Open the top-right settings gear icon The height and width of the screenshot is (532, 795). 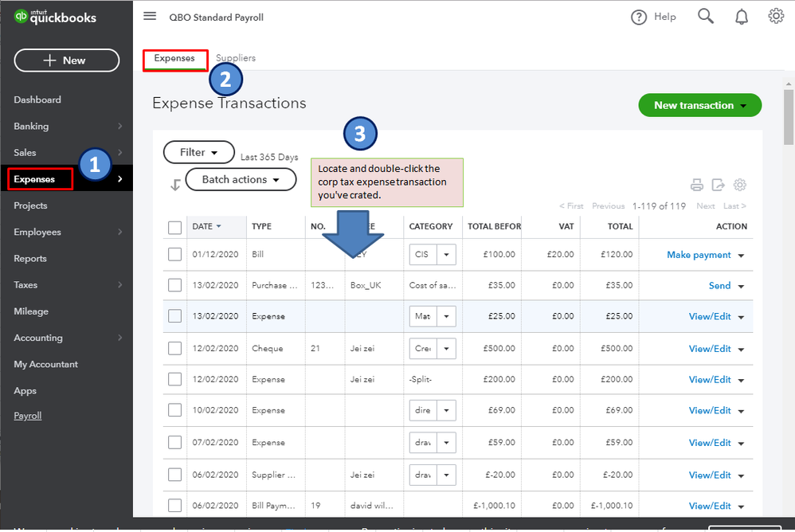tap(776, 17)
